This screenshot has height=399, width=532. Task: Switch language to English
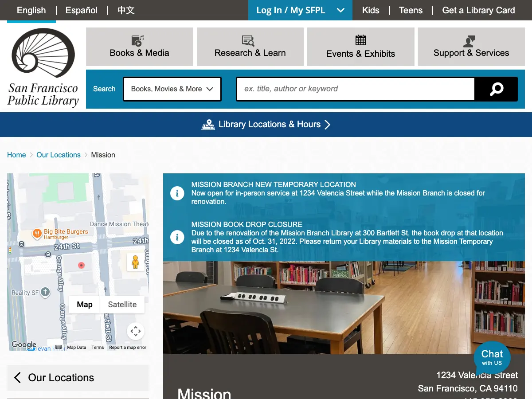[31, 10]
